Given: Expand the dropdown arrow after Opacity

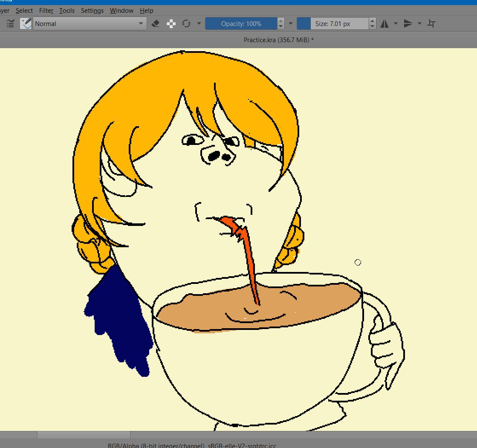Looking at the screenshot, I should point(291,23).
